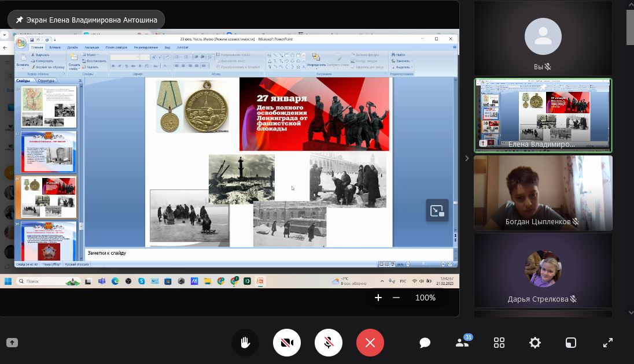Unmute your microphone
634x364 pixels.
[329, 343]
